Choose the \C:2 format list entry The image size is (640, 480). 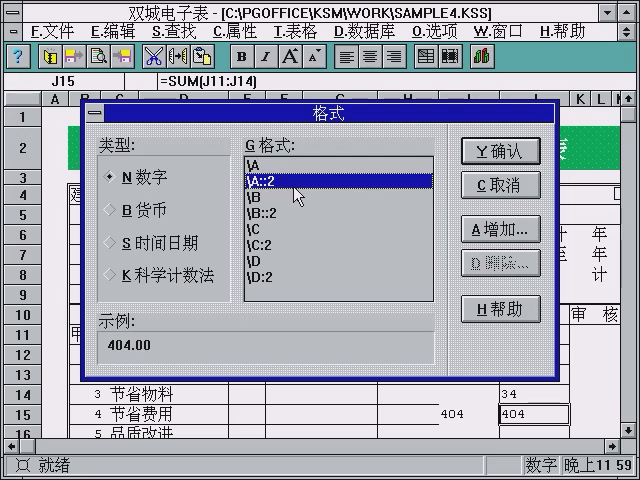click(339, 245)
